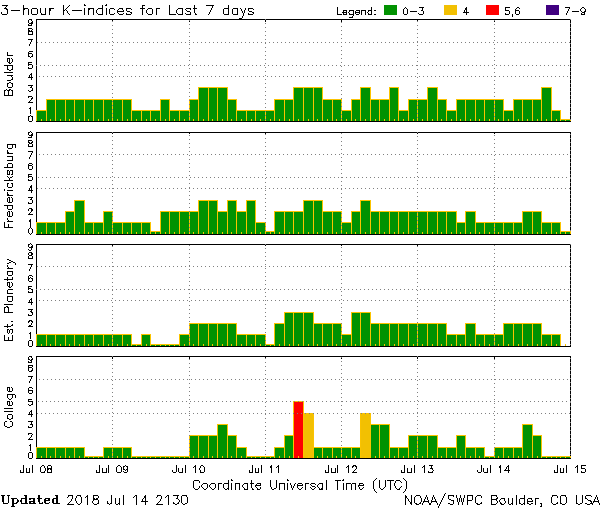
Task: Click the 'Legend:' label
Action: [356, 11]
